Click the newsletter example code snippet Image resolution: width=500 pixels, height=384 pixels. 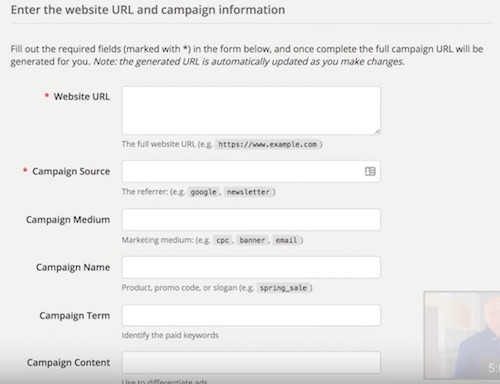[248, 192]
